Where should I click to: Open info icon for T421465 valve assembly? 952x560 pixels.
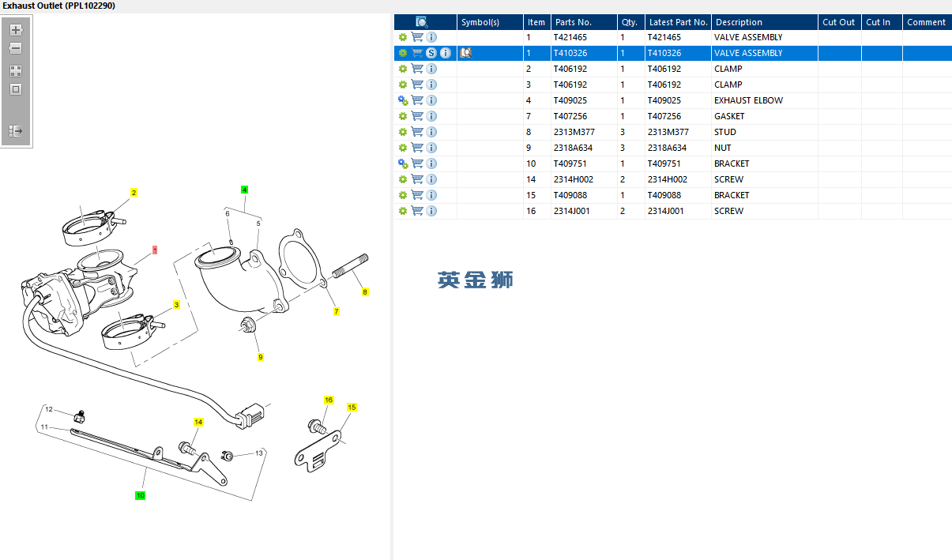(x=431, y=37)
